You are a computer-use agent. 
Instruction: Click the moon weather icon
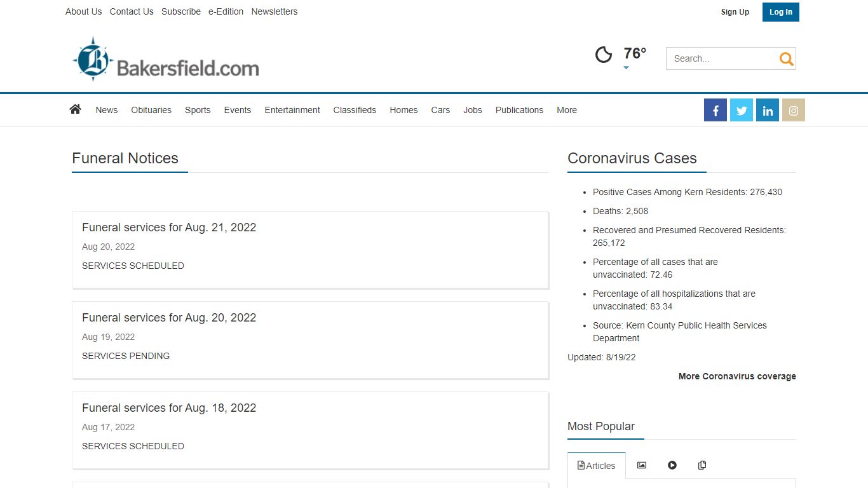(604, 55)
